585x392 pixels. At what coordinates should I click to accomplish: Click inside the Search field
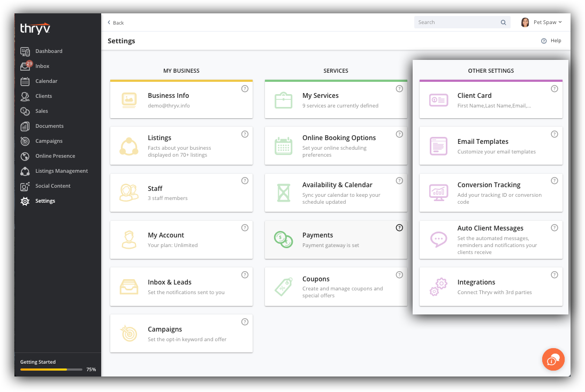(462, 22)
